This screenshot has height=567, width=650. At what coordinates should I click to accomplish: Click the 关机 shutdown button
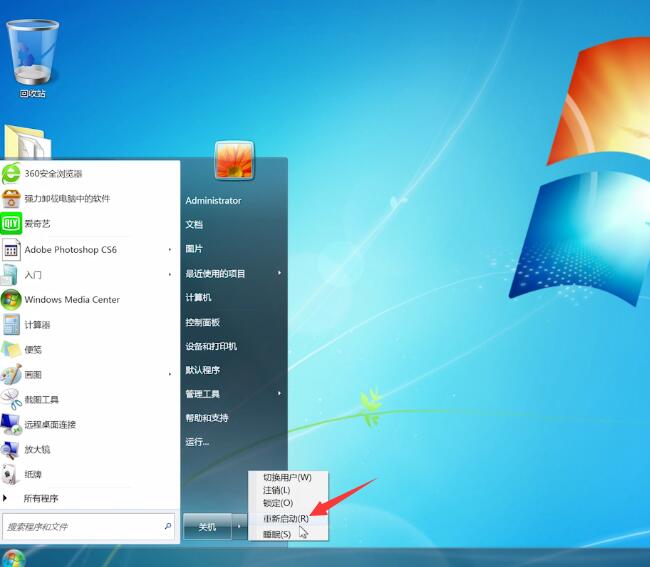(207, 526)
